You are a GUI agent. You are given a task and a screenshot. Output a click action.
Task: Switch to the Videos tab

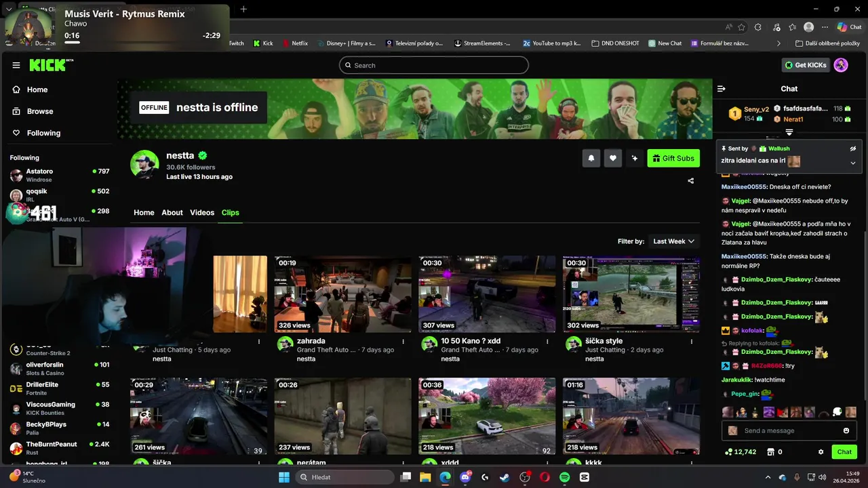point(202,212)
